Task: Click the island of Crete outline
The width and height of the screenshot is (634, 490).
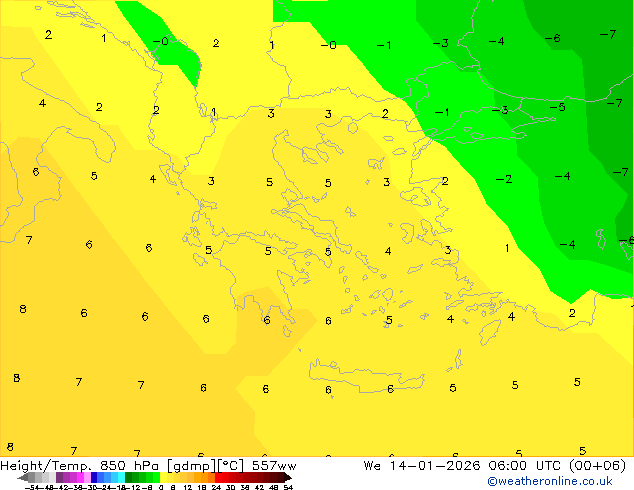Action: (366, 375)
